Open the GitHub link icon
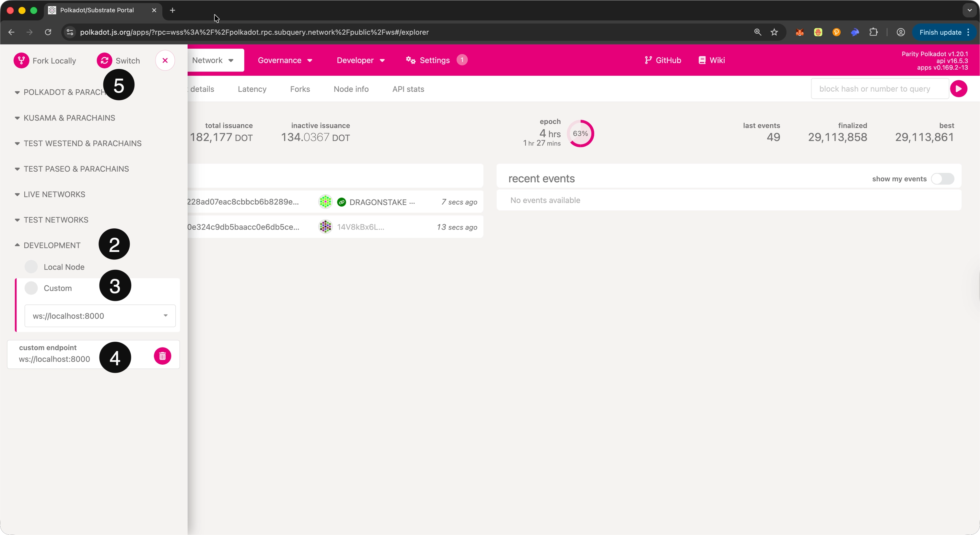This screenshot has height=535, width=980. tap(648, 60)
